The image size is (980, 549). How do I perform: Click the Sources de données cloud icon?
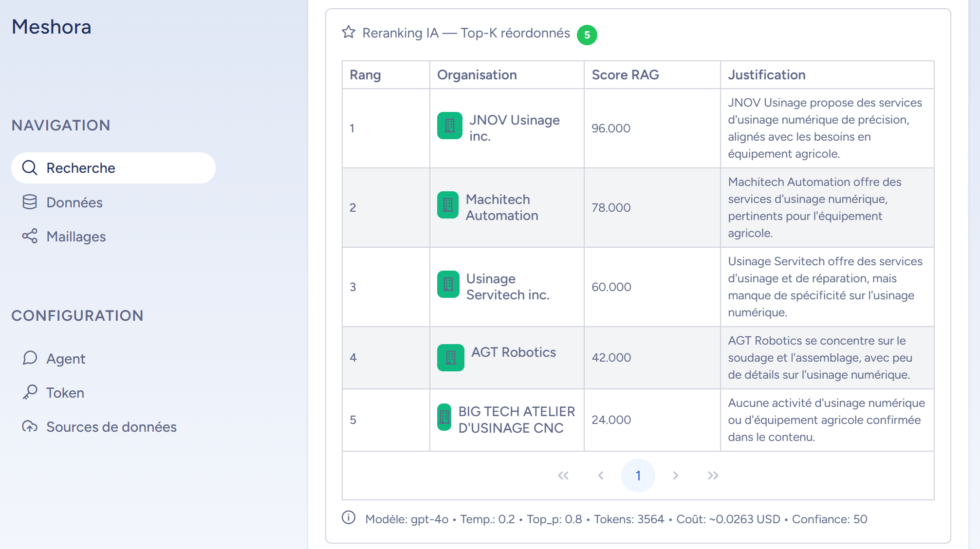click(30, 426)
